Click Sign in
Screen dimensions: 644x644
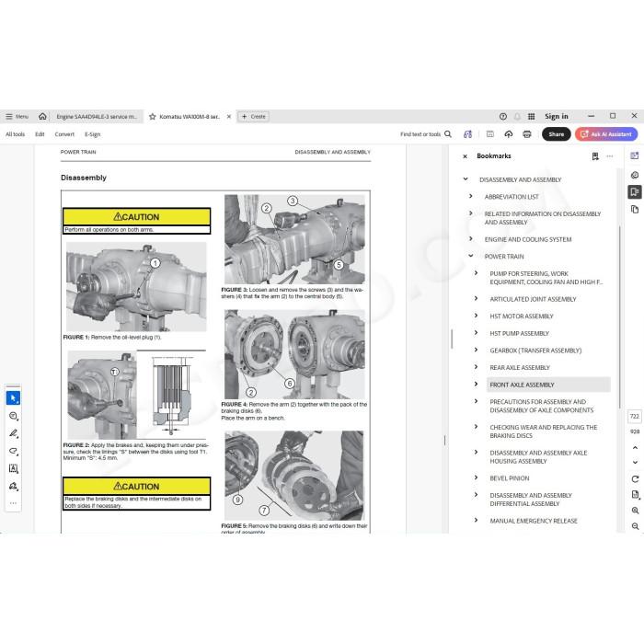[x=557, y=116]
